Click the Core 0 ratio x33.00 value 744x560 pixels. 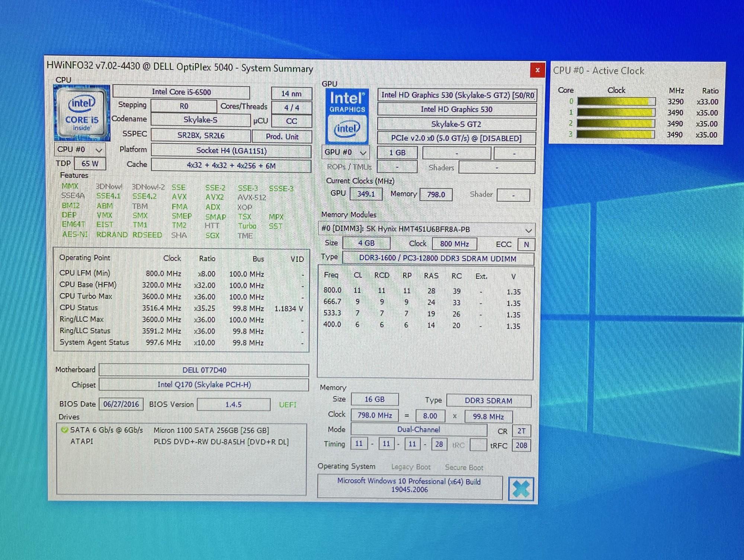pos(708,102)
